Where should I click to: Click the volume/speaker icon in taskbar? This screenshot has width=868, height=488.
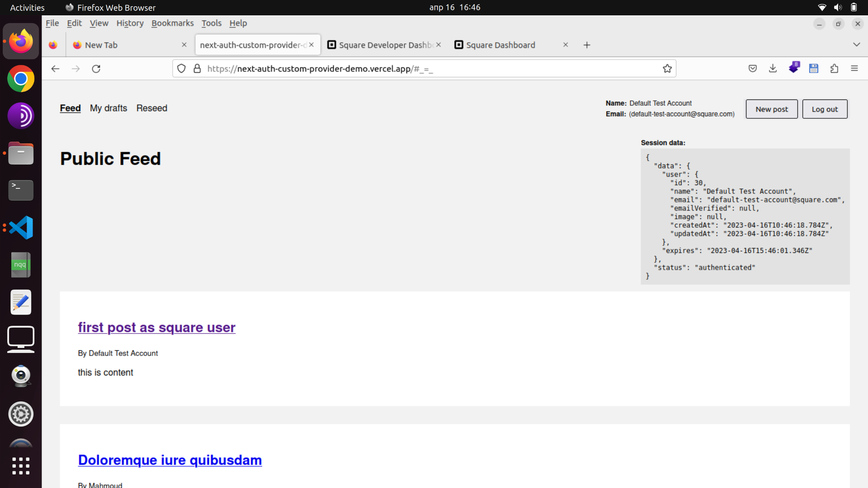point(838,7)
